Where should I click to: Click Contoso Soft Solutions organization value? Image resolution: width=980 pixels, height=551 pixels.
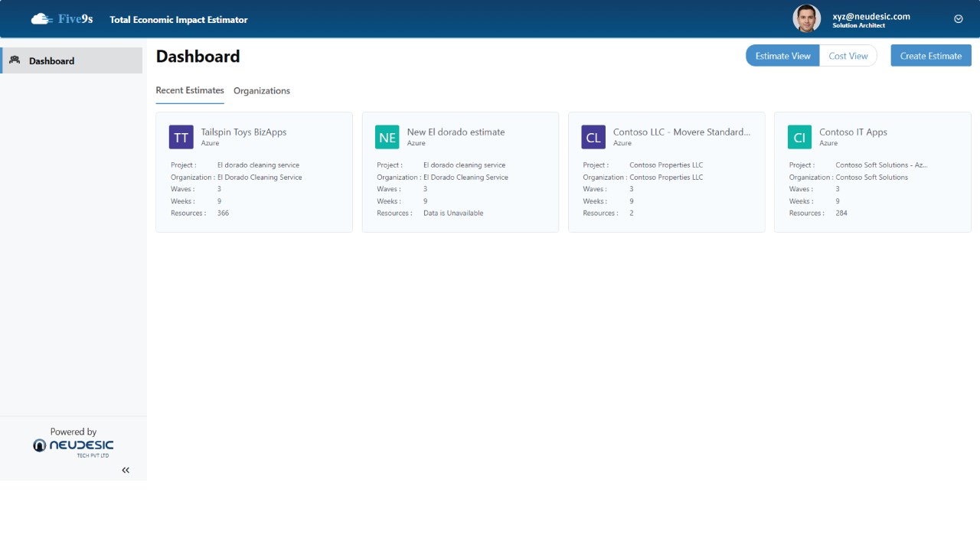tap(871, 177)
